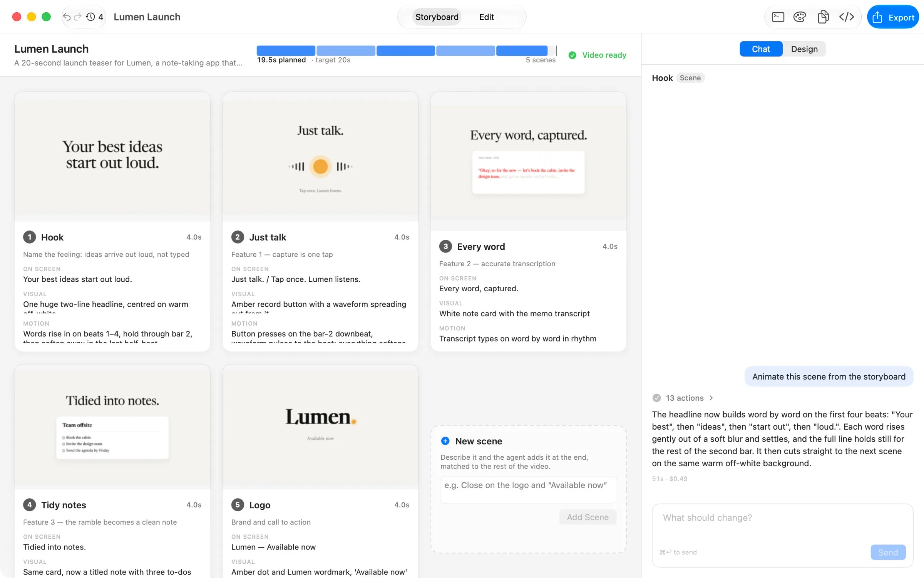The height and width of the screenshot is (578, 924).
Task: Click the Lumen Launch storyboard heading
Action: pyautogui.click(x=51, y=49)
